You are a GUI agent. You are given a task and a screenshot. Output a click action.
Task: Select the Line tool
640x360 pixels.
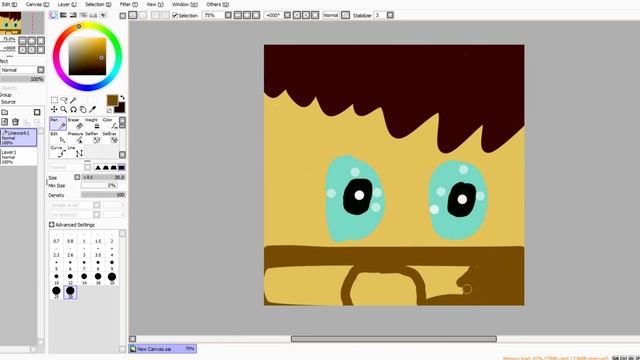click(76, 151)
